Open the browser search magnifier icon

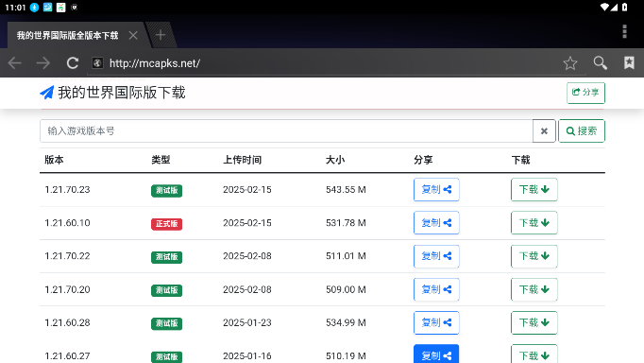pos(600,63)
